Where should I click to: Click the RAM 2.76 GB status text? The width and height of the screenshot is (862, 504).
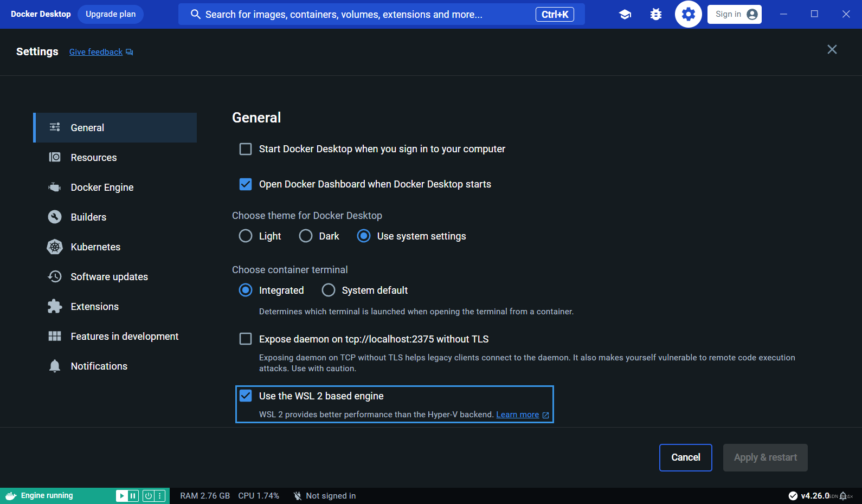(205, 496)
